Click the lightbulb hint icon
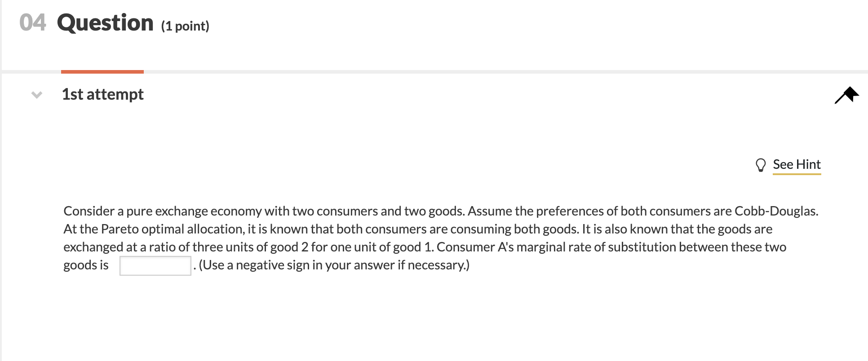The height and width of the screenshot is (361, 868). pyautogui.click(x=761, y=165)
